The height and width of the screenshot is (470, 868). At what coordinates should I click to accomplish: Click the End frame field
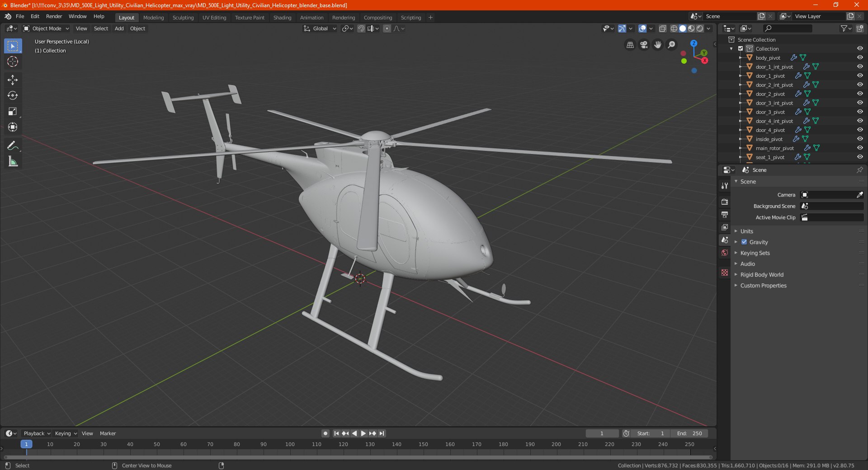689,433
